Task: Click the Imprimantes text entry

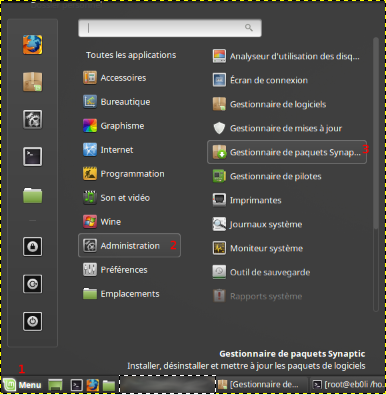Action: [256, 200]
